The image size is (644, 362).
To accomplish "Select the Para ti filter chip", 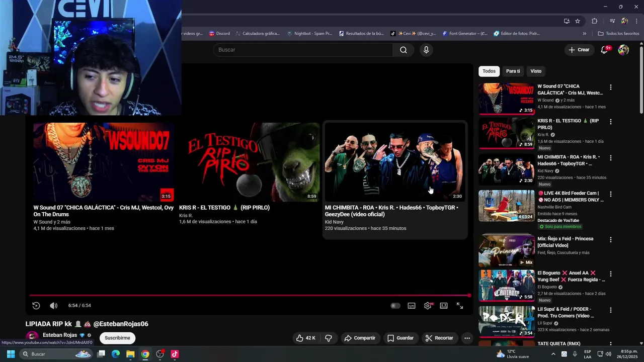I will [x=513, y=71].
